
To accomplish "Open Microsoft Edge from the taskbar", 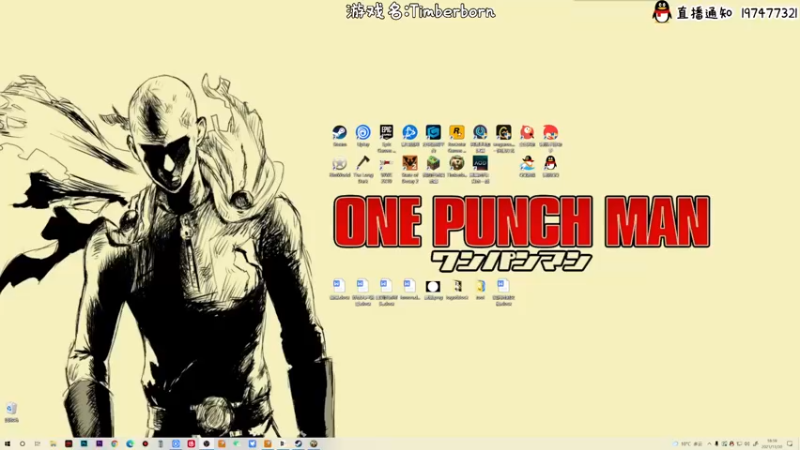I will 130,444.
